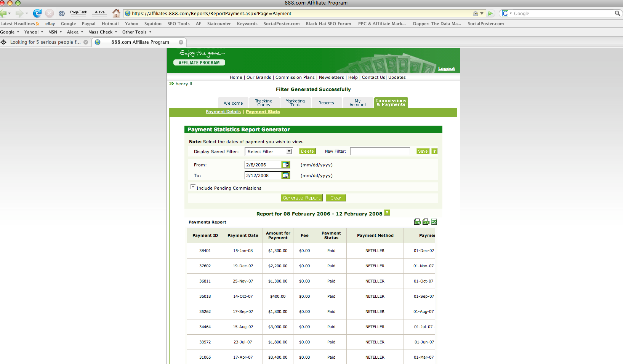Switch to the Reports tab
This screenshot has height=364, width=623.
[x=326, y=103]
